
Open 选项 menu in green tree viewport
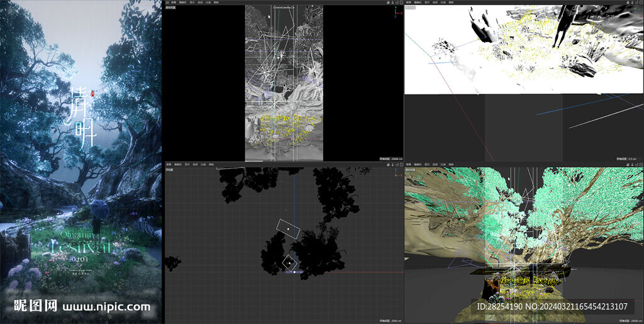pyautogui.click(x=435, y=164)
